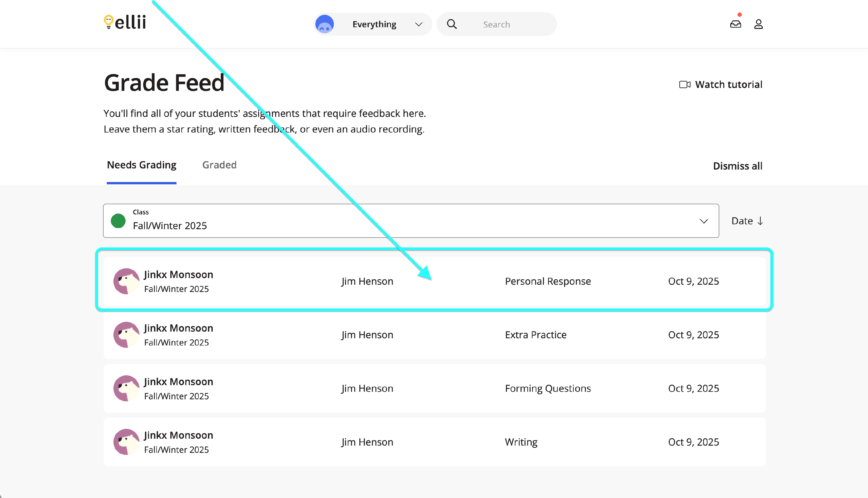Click avatar in Personal Response row
The image size is (868, 498).
[126, 281]
